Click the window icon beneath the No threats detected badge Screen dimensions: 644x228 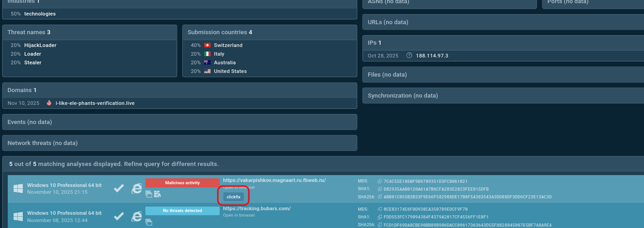pos(149,222)
